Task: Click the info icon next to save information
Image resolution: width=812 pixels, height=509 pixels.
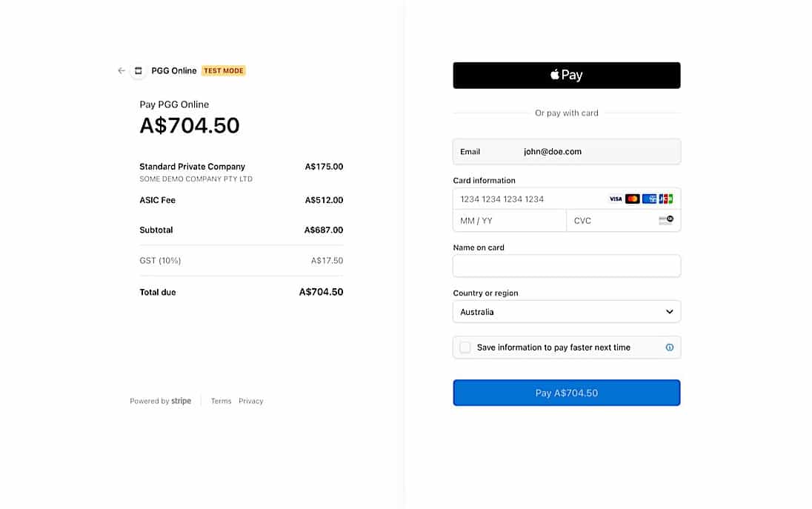Action: click(670, 347)
